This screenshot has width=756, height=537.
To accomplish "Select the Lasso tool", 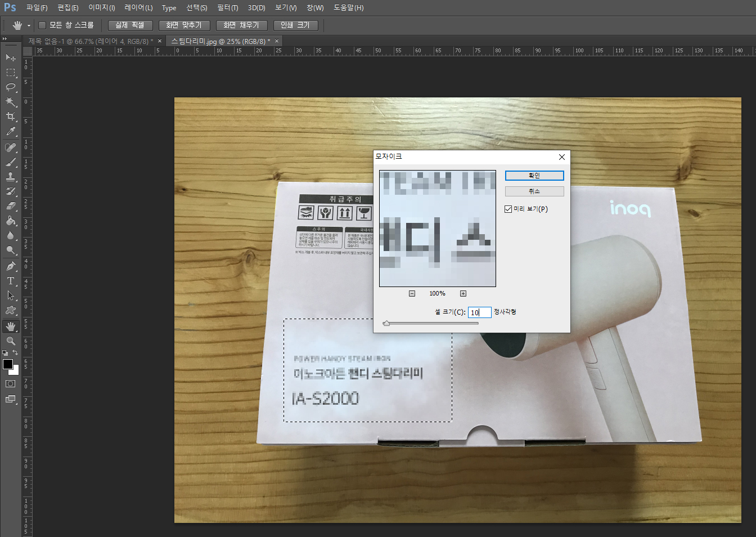I will 11,87.
